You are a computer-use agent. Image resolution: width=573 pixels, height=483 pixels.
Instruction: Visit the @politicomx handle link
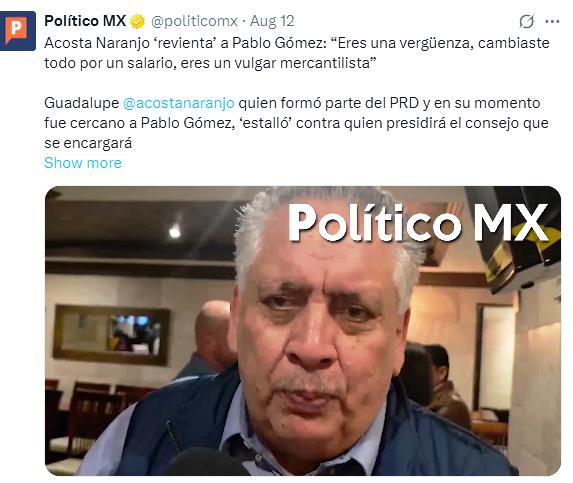[x=194, y=21]
